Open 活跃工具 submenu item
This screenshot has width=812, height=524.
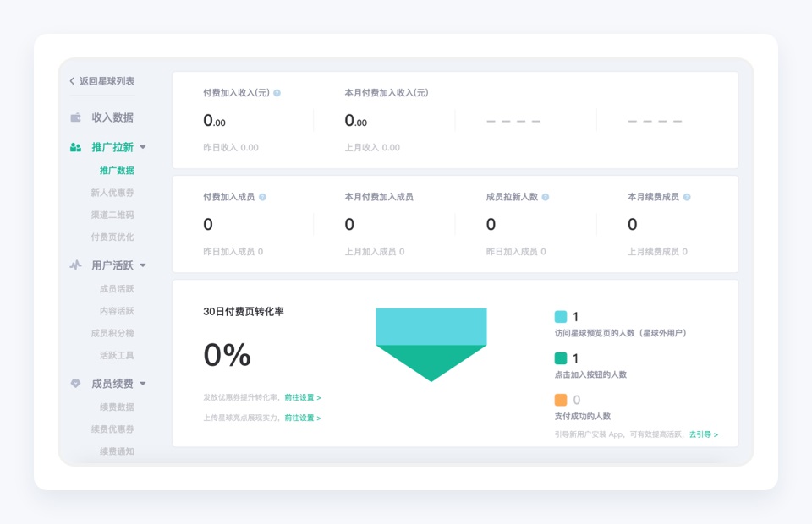point(117,355)
